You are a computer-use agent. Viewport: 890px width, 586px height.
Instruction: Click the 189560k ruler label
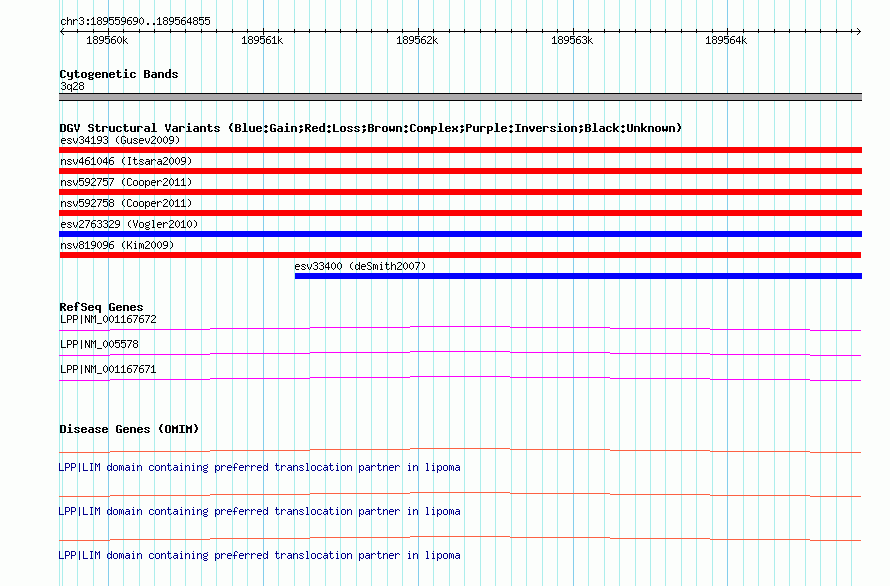click(x=107, y=40)
